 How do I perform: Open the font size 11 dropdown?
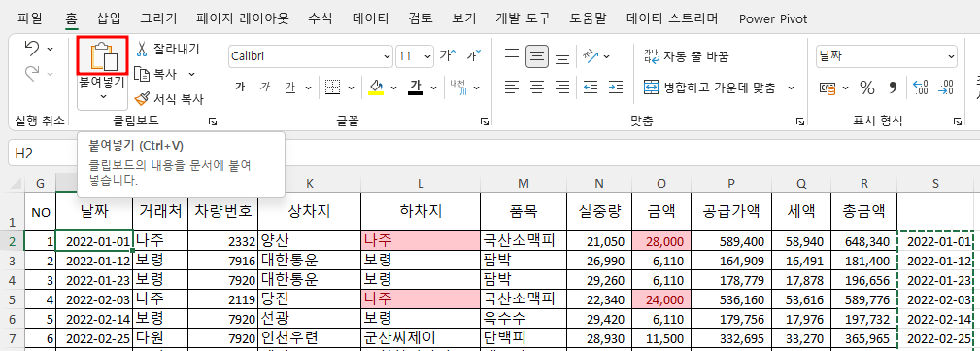427,56
